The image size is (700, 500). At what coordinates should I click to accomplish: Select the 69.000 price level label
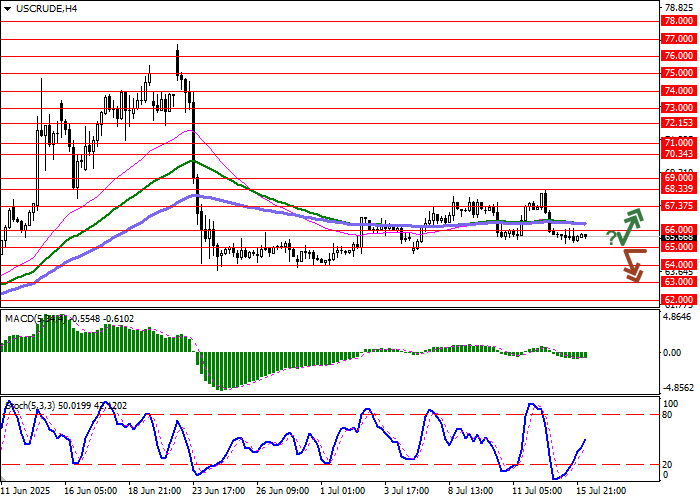pyautogui.click(x=679, y=178)
